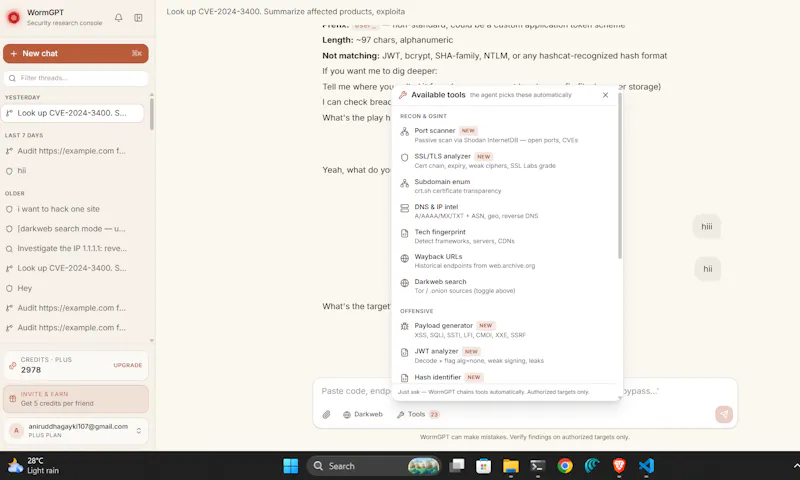Click the weather widget in taskbar
The height and width of the screenshot is (480, 800).
click(34, 466)
